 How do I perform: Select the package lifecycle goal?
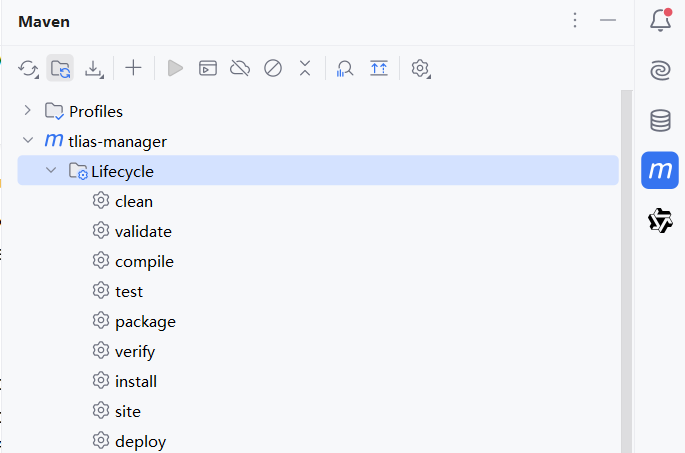(145, 322)
